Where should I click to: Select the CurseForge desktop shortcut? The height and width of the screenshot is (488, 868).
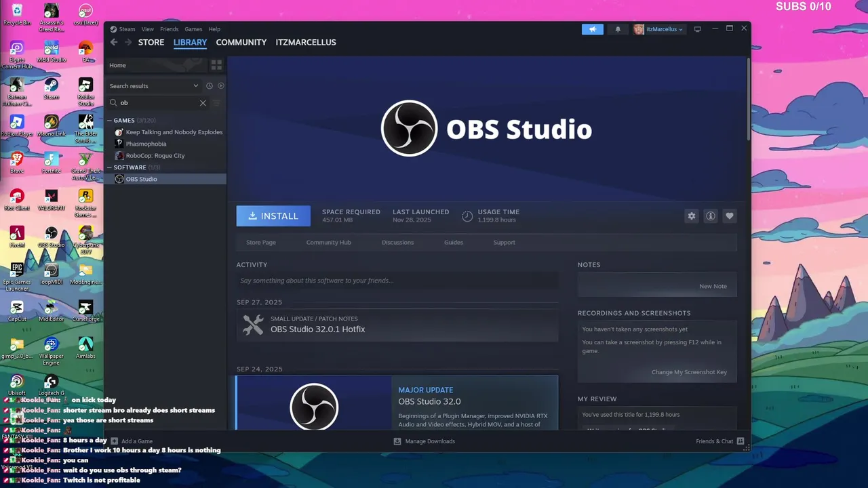tap(85, 311)
